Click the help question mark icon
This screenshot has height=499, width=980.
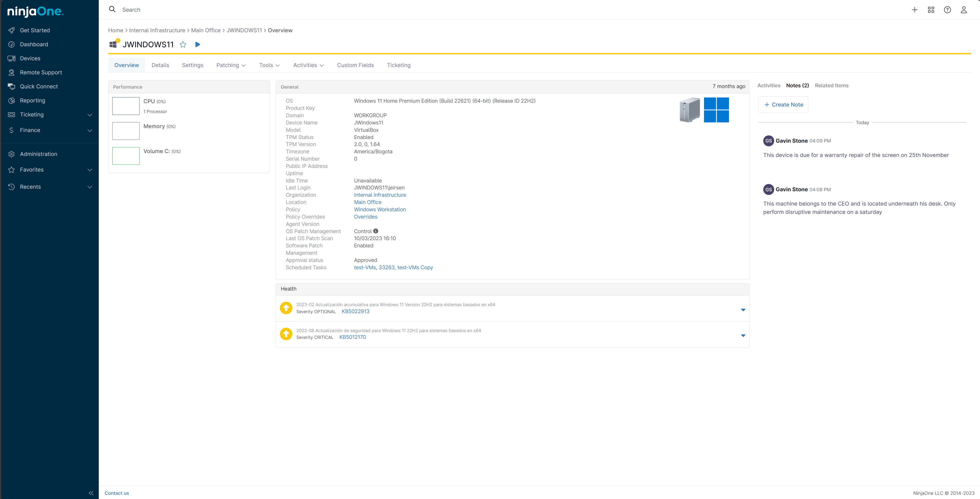pos(947,10)
